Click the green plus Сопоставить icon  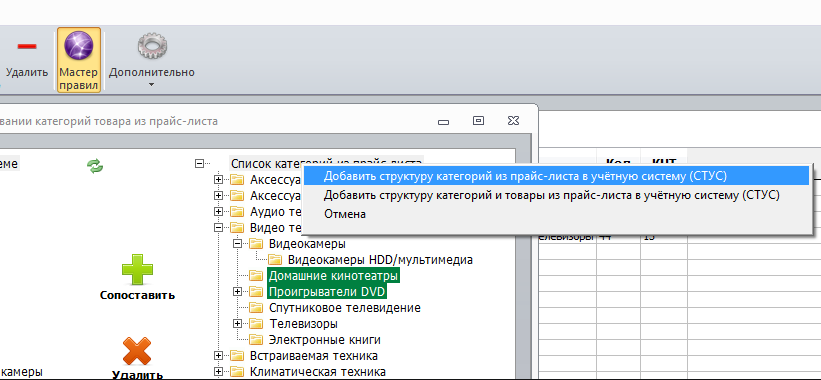[137, 269]
